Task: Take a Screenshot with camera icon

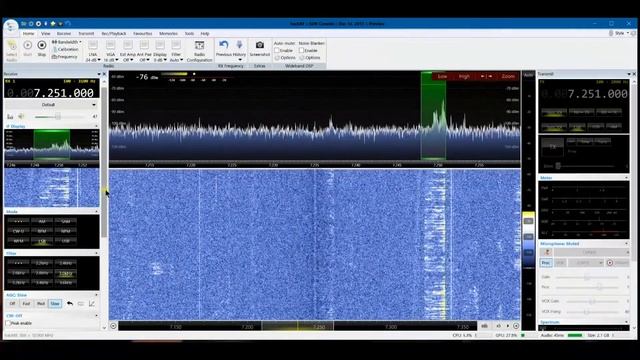Action: (260, 44)
